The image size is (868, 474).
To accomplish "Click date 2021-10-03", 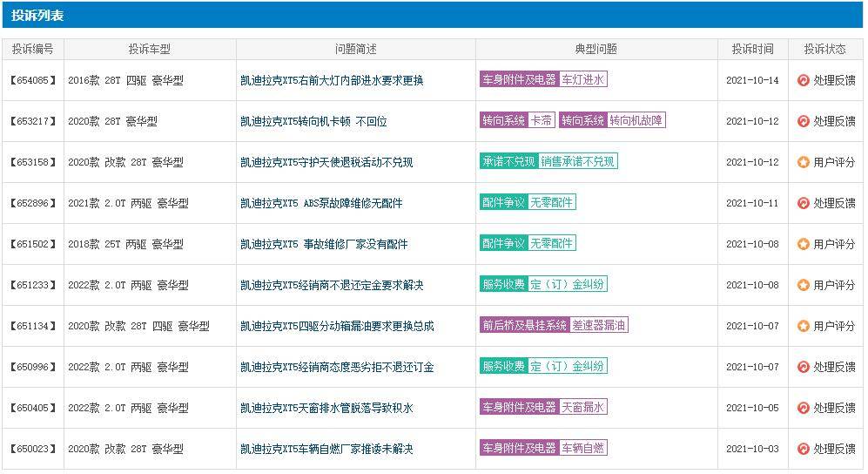I will (x=752, y=449).
